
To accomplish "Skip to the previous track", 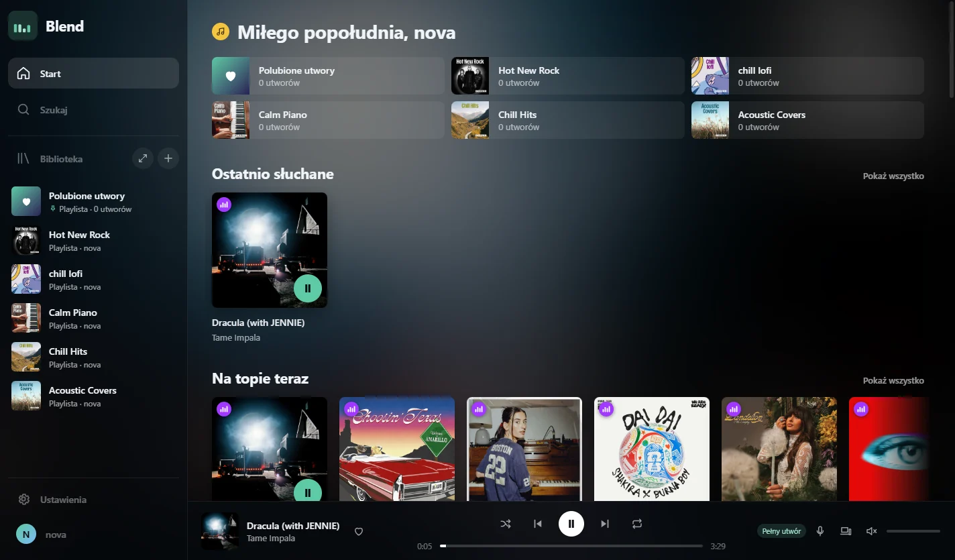I will pyautogui.click(x=538, y=524).
